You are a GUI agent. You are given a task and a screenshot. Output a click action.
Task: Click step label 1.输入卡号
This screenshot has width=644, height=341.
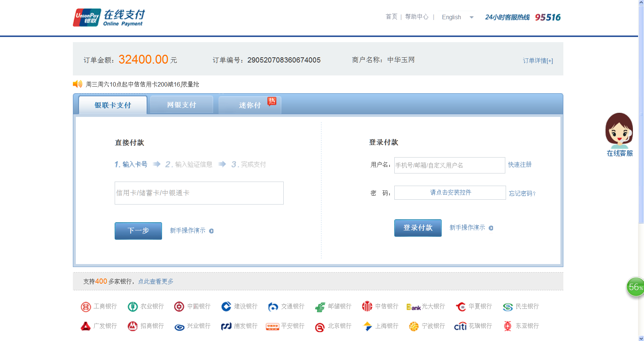click(131, 164)
